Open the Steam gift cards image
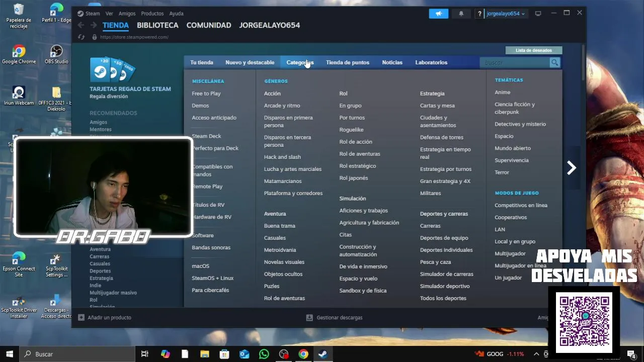Screen dimensions: 644x362 click(113, 70)
